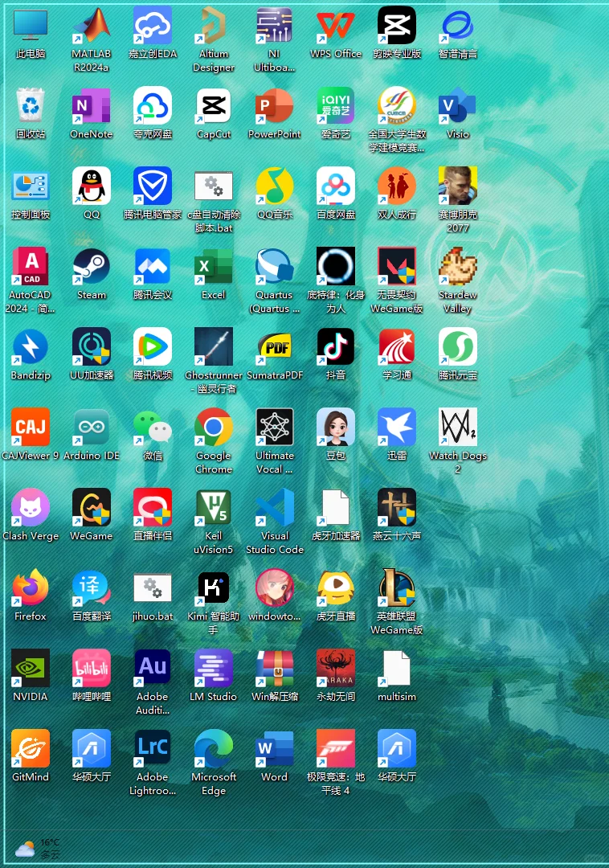Select the AutoCAD 2024 shortcut
Image resolution: width=609 pixels, height=868 pixels.
31,266
